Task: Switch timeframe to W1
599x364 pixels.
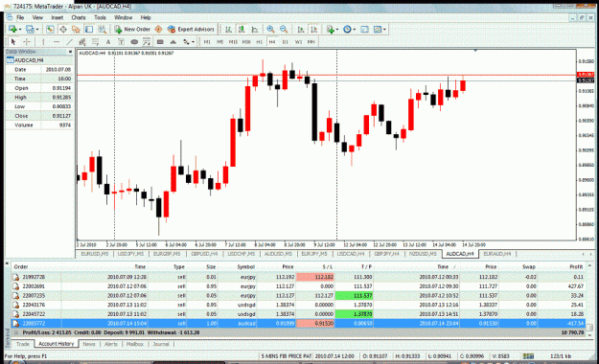Action: point(298,41)
